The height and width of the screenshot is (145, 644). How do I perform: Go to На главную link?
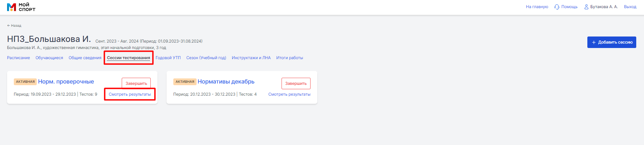(x=537, y=7)
